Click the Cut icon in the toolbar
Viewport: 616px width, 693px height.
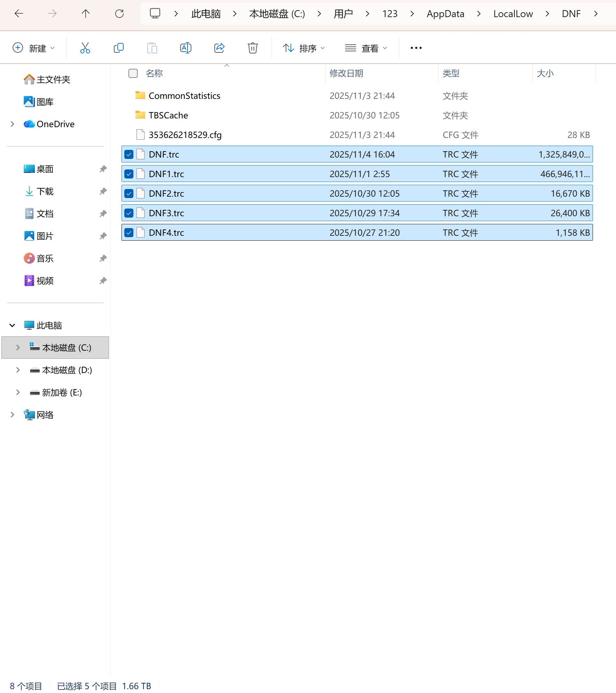pos(85,48)
